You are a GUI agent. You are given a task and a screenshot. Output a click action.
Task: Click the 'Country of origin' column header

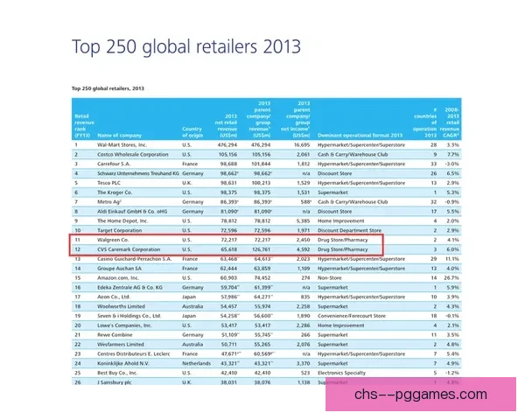[x=192, y=132]
